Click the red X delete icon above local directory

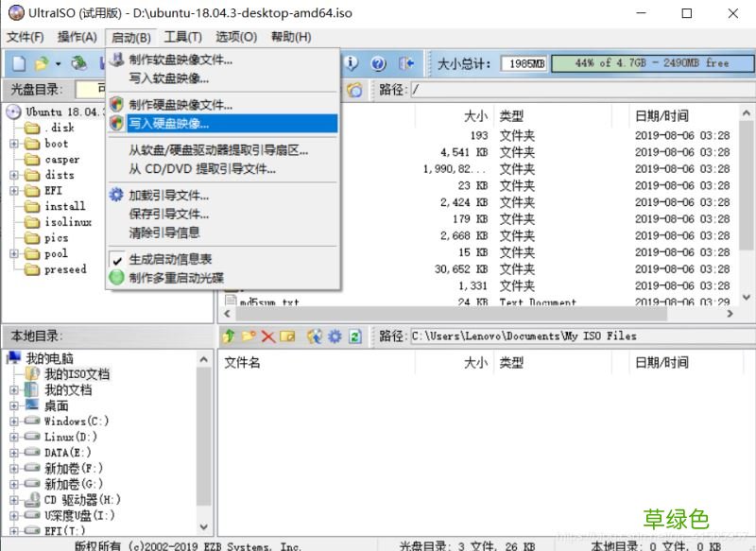[266, 334]
